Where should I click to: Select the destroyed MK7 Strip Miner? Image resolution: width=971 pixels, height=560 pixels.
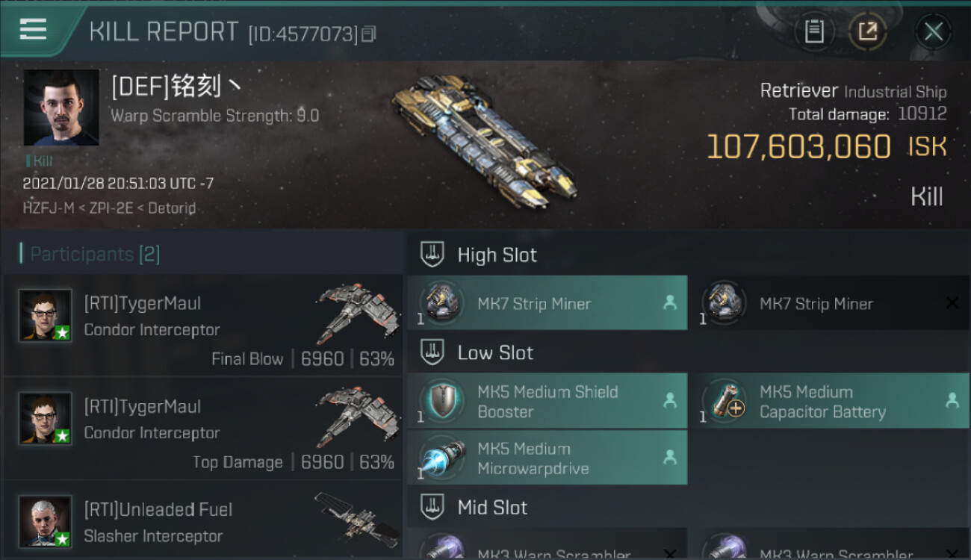click(828, 303)
